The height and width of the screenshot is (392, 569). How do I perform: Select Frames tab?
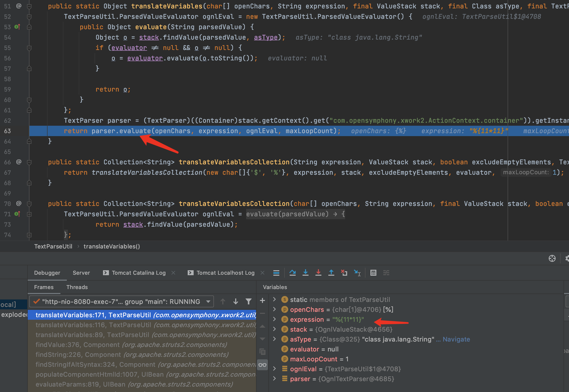[x=44, y=287]
